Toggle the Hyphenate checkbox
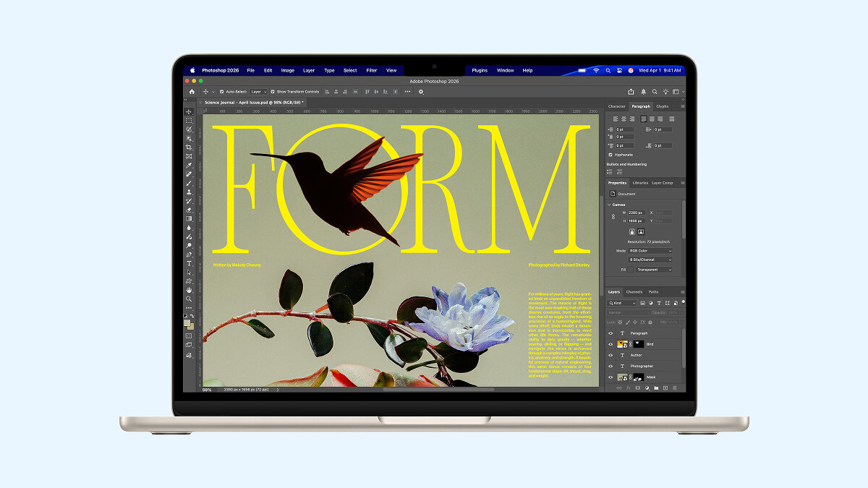868x488 pixels. (x=610, y=155)
